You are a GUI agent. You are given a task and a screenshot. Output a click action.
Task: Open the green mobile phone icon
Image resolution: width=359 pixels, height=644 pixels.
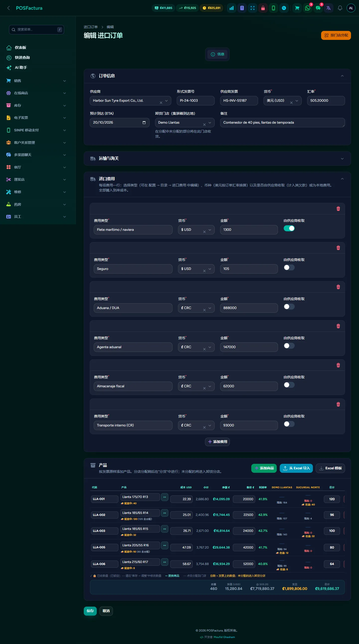point(273,8)
